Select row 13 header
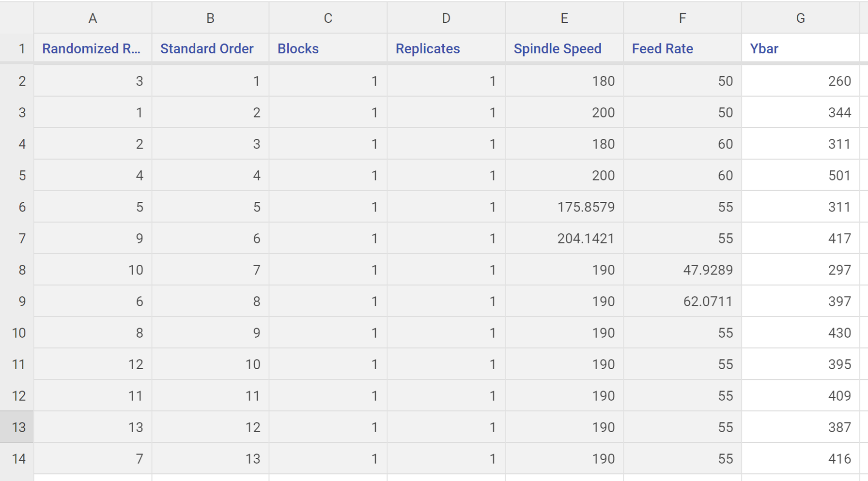 (17, 427)
